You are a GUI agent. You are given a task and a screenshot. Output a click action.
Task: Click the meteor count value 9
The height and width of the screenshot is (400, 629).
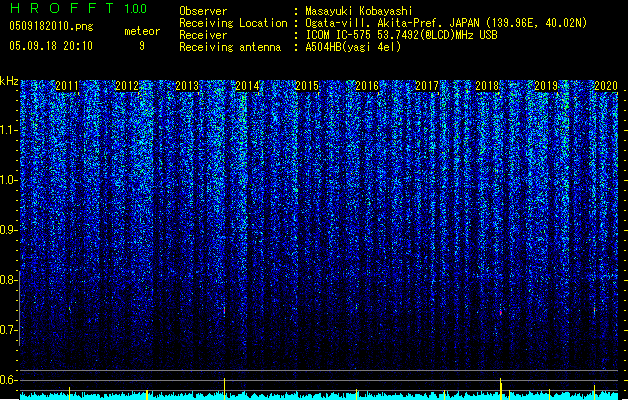click(142, 46)
